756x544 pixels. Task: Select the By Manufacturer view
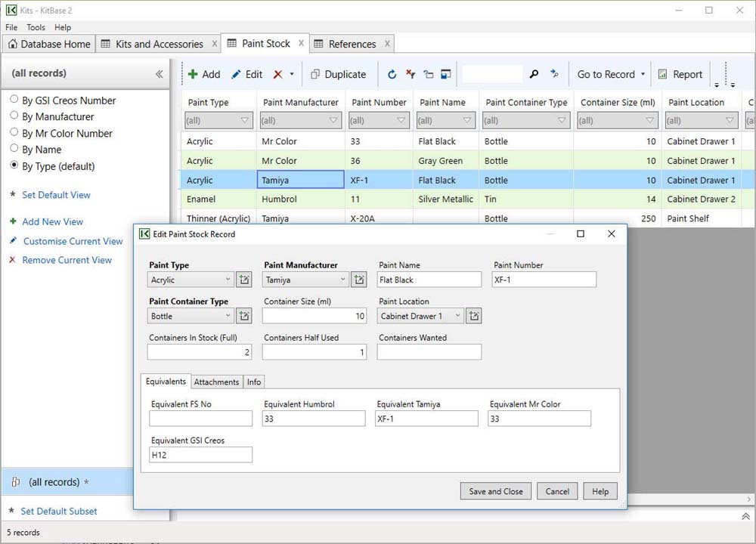tap(52, 116)
